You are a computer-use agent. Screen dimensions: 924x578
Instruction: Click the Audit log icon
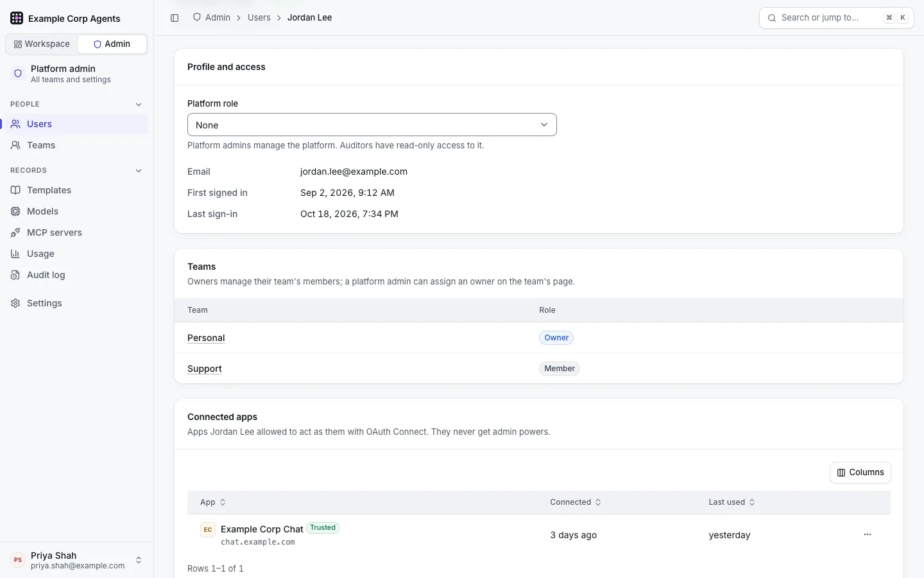tap(15, 275)
